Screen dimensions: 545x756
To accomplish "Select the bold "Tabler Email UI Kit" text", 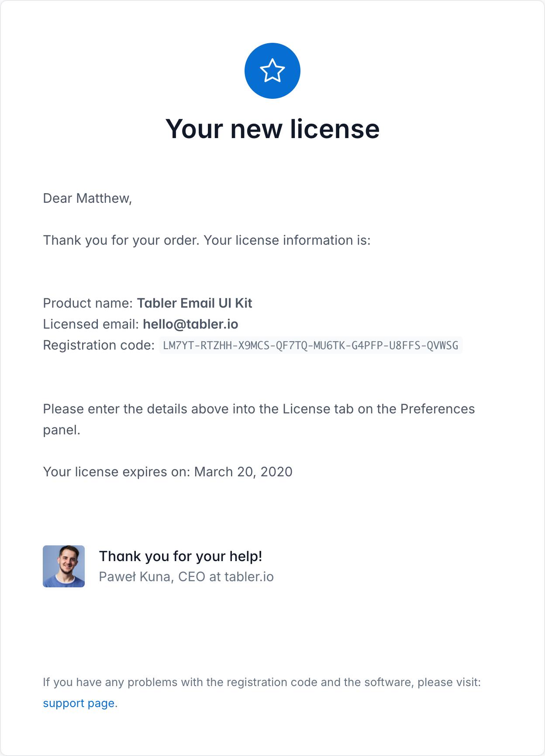I will 194,303.
